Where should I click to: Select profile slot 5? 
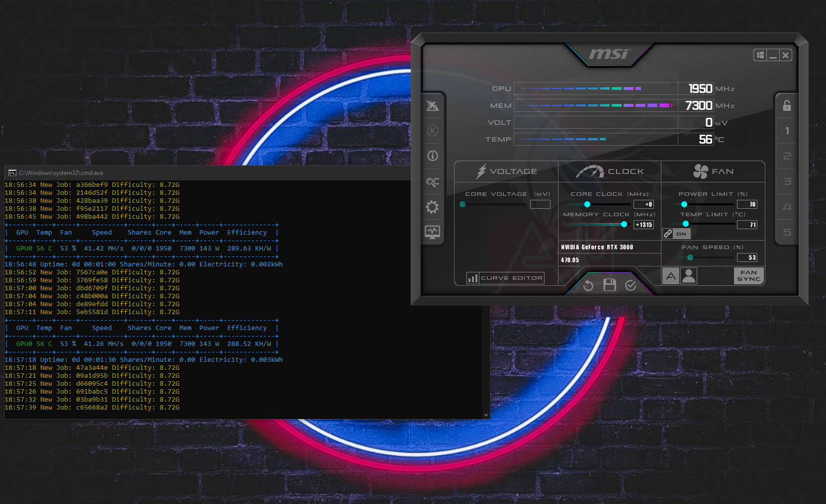click(787, 232)
